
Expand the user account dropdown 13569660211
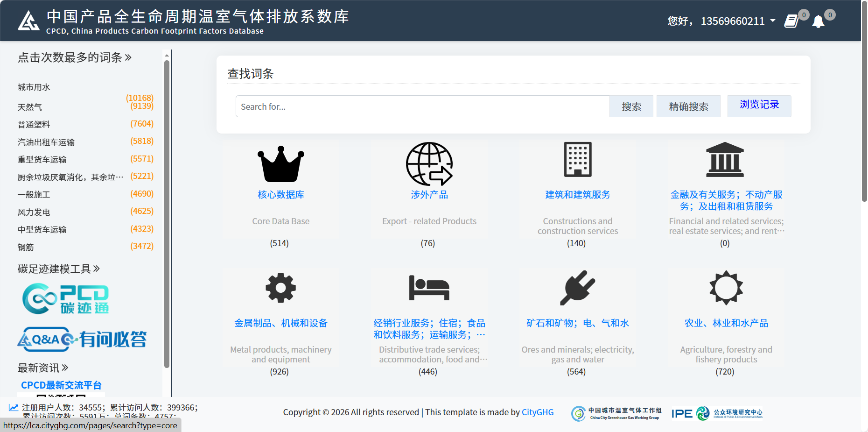737,21
